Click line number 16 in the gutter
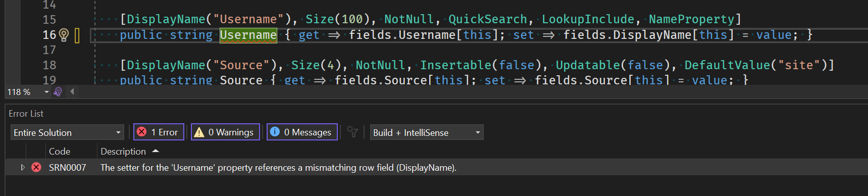 (x=49, y=35)
